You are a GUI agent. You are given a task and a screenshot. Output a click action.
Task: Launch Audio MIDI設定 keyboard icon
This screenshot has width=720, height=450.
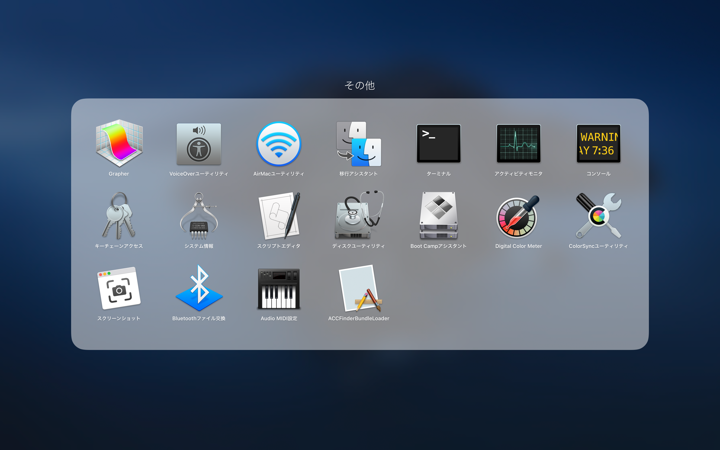279,289
